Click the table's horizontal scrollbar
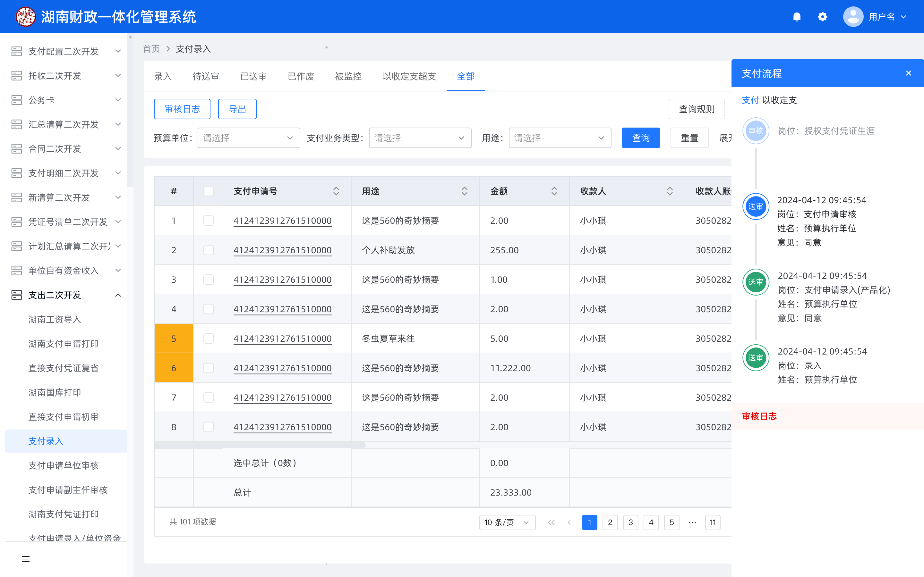924x577 pixels. click(x=260, y=445)
